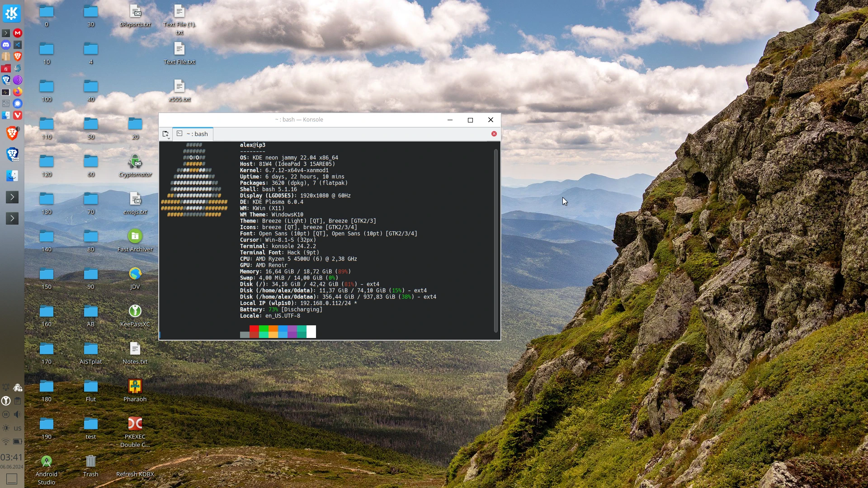Image resolution: width=868 pixels, height=488 pixels.
Task: Open the large Brave Beta task icon
Action: coord(12,154)
